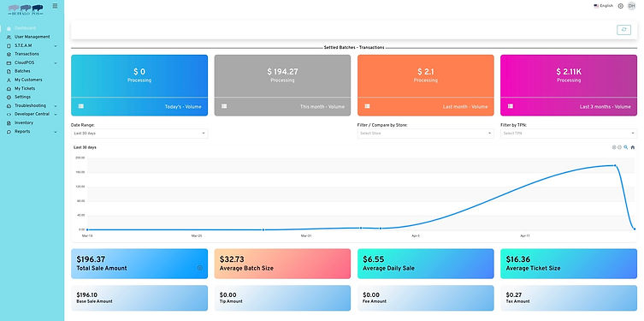Click the Average Daily Sale card

(x=426, y=264)
